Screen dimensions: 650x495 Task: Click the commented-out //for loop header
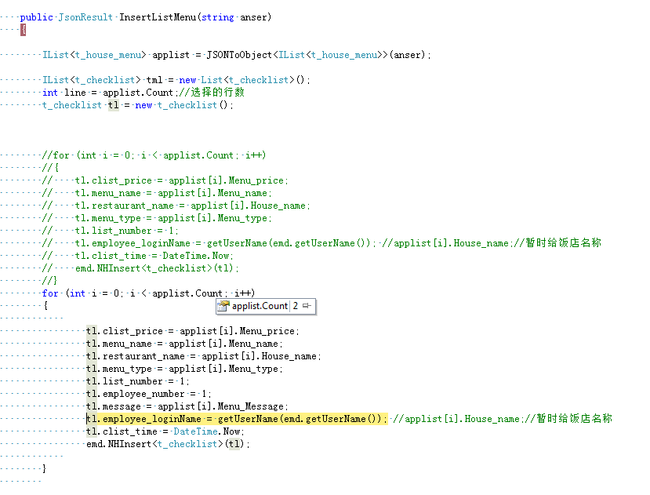(x=153, y=155)
